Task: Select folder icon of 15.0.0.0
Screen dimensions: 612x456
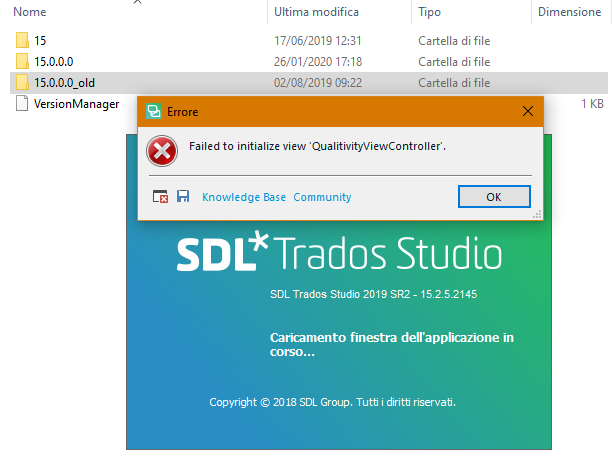Action: [x=22, y=61]
